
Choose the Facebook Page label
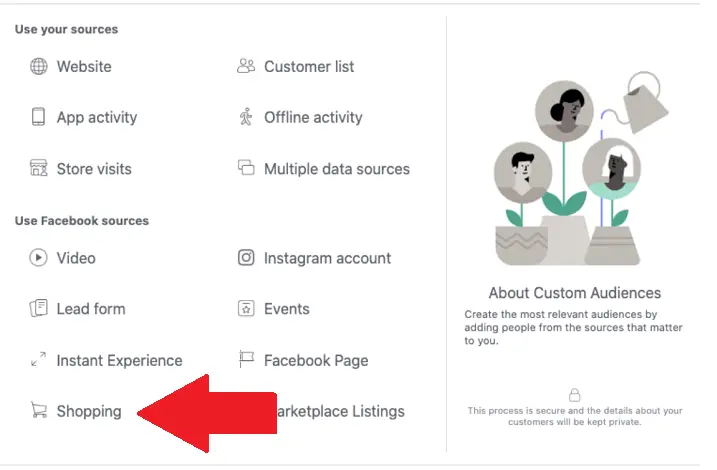(x=316, y=360)
